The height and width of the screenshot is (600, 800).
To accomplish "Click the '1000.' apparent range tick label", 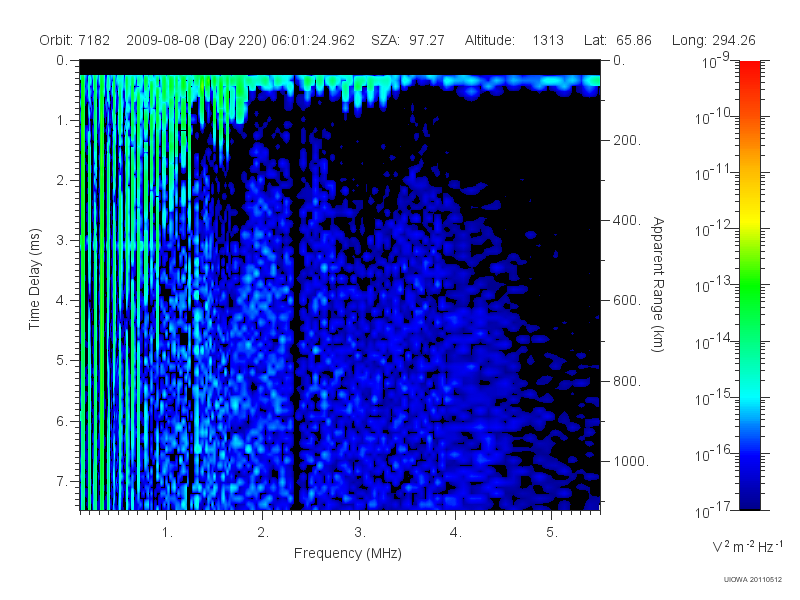I will [631, 461].
